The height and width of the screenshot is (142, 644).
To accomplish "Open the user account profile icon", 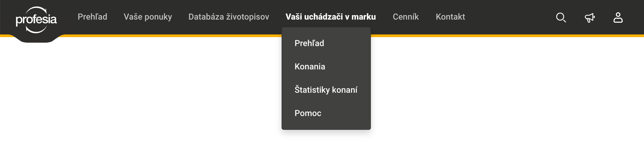I will click(x=618, y=17).
